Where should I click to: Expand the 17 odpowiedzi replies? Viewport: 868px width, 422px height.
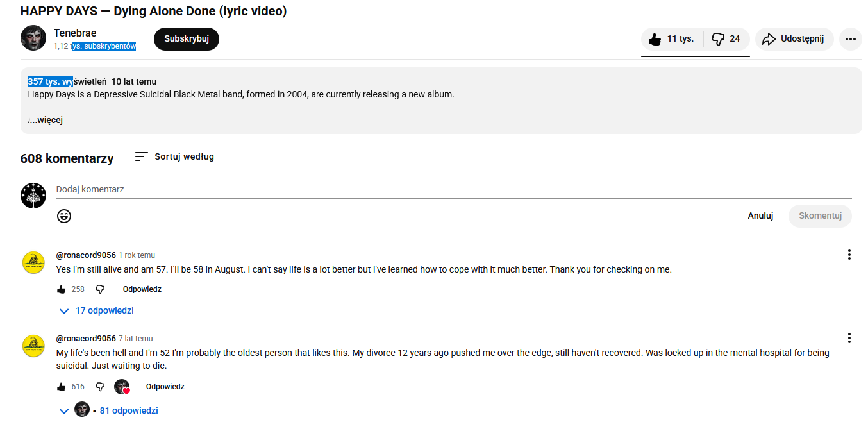[x=97, y=311]
